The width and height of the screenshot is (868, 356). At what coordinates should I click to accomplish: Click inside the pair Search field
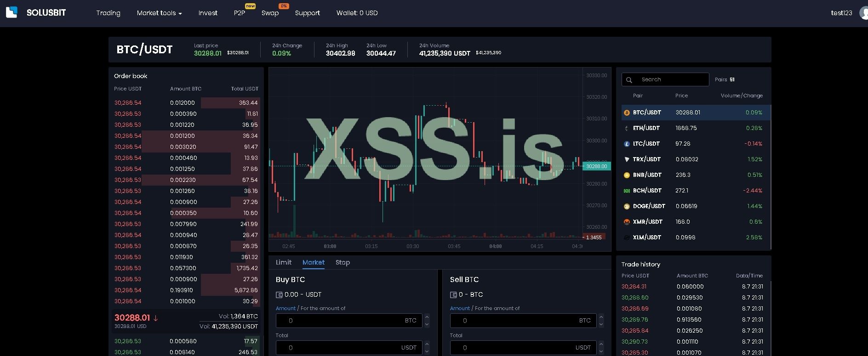point(665,79)
